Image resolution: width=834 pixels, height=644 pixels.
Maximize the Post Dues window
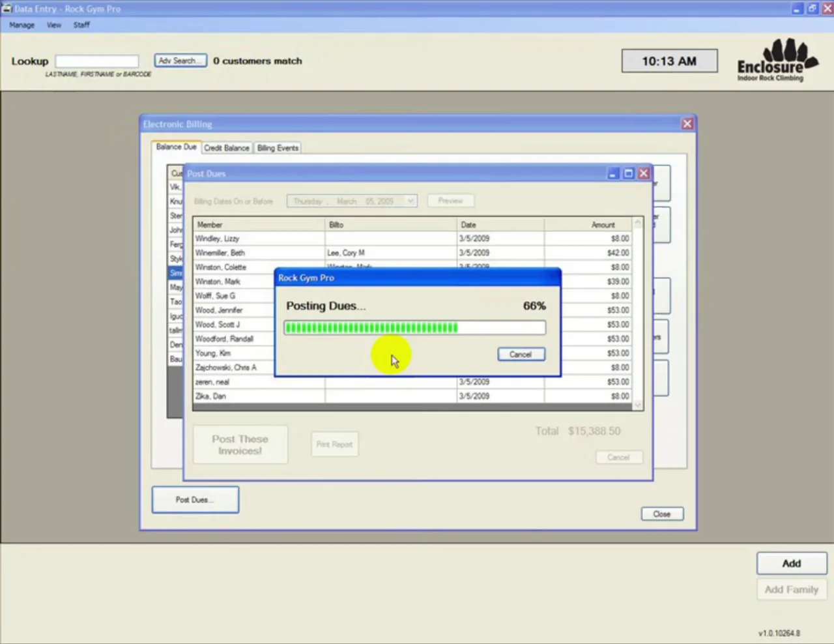click(628, 173)
